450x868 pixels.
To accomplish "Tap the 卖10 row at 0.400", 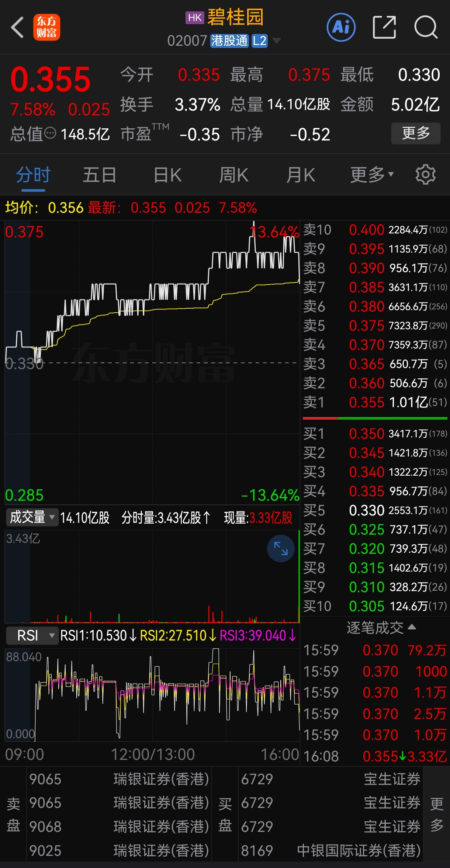I will click(x=375, y=230).
